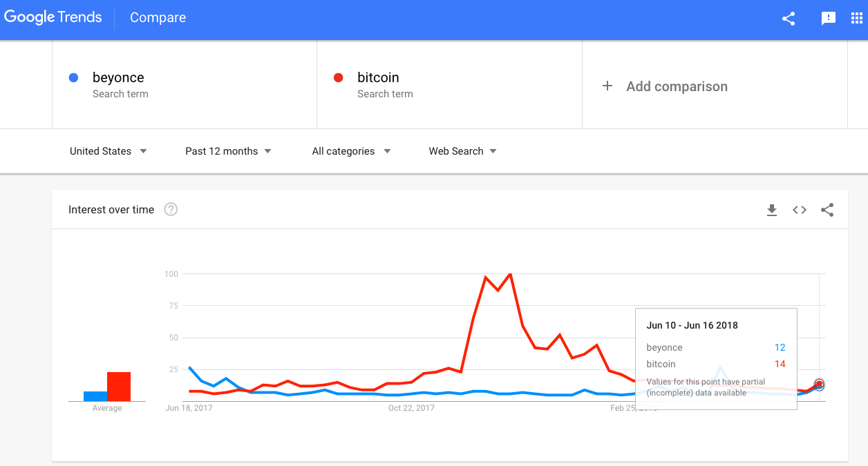
Task: Click the bitcoin peak on the trend line
Action: coord(509,275)
